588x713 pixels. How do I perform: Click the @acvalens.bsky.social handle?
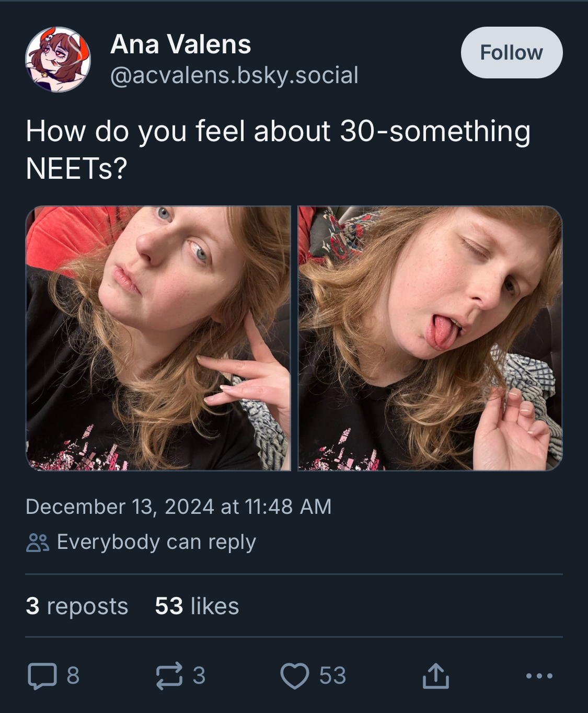click(x=234, y=75)
